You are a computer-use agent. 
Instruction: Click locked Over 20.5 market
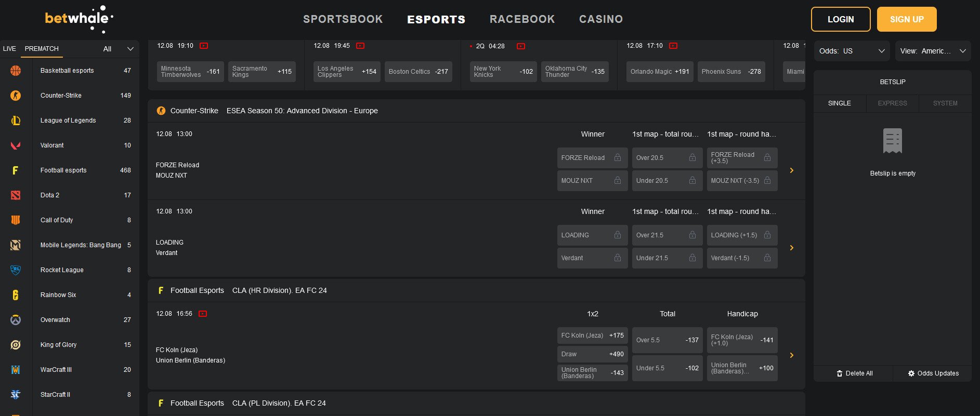tap(668, 158)
